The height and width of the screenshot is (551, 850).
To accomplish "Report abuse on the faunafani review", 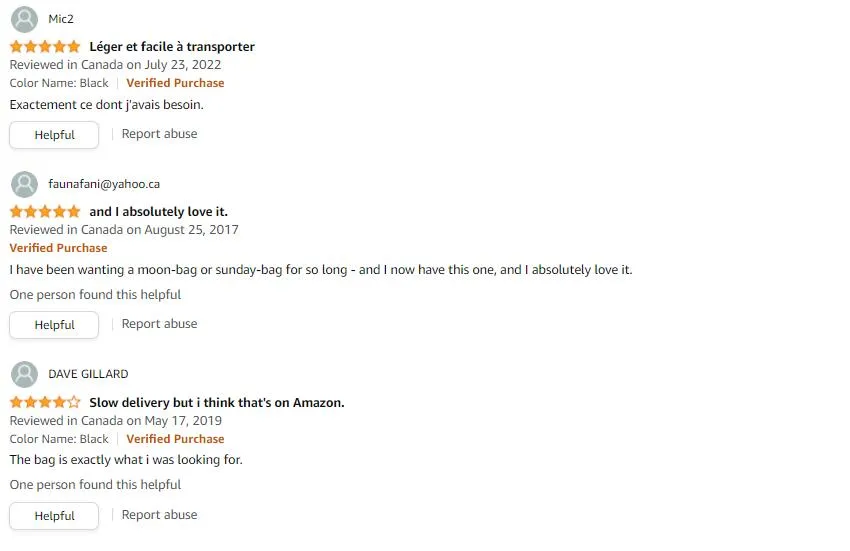I will click(159, 324).
